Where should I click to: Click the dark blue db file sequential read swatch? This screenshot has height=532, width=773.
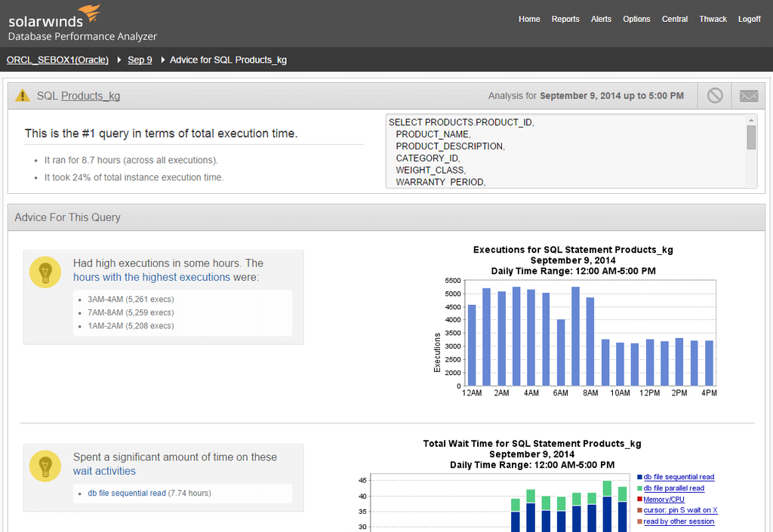pyautogui.click(x=639, y=478)
